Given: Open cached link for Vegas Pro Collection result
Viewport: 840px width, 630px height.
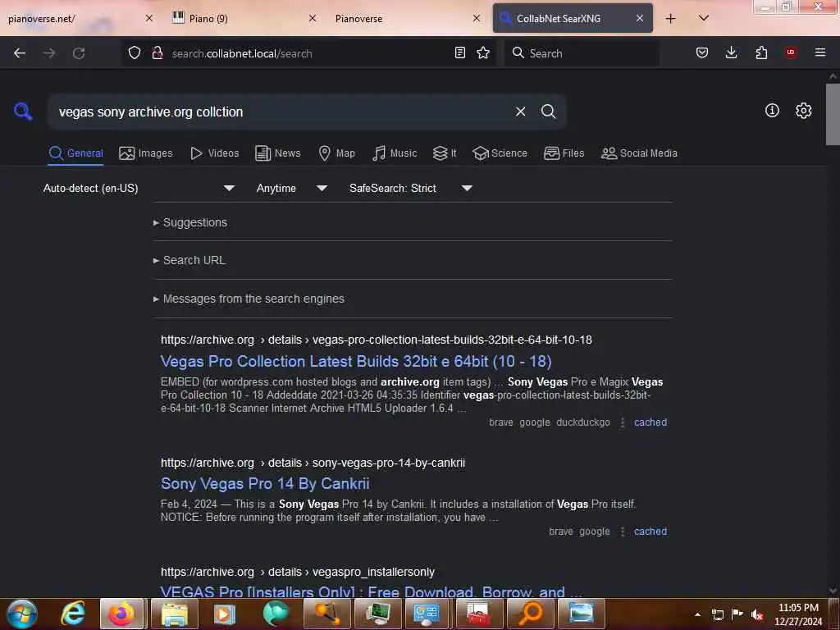Looking at the screenshot, I should (651, 422).
